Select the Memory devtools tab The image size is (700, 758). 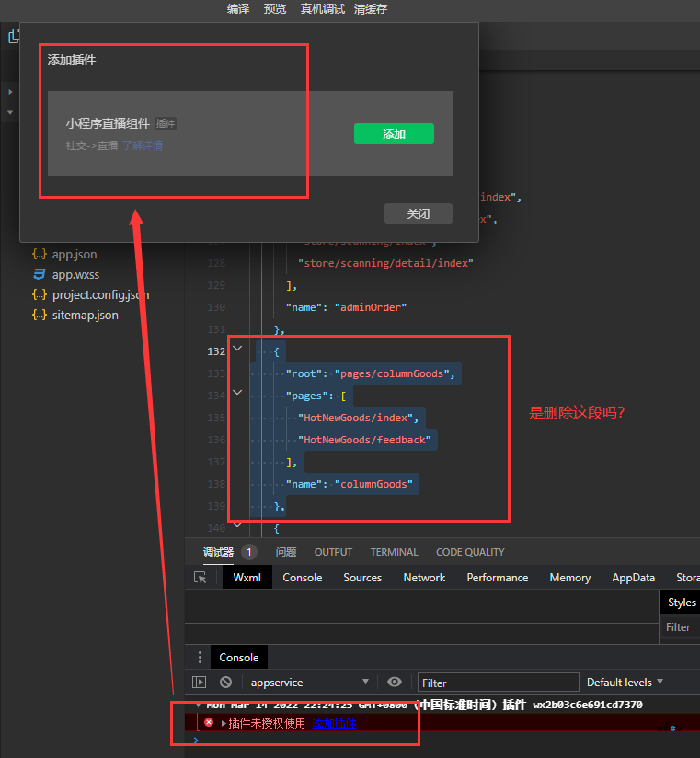[x=570, y=577]
